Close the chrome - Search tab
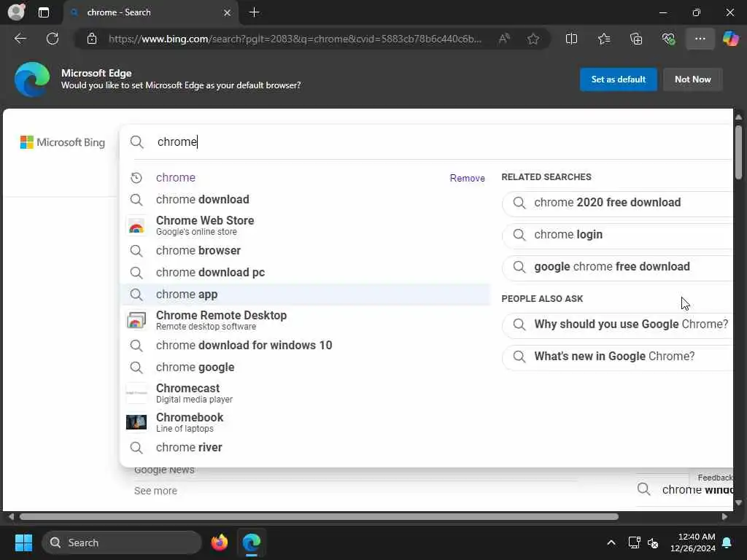The width and height of the screenshot is (747, 560). (228, 12)
